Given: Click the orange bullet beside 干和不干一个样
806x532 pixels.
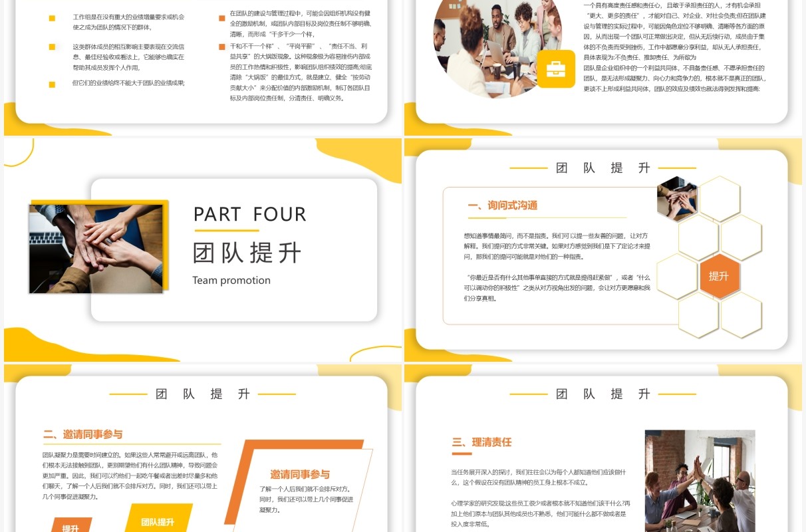Looking at the screenshot, I should coord(222,47).
